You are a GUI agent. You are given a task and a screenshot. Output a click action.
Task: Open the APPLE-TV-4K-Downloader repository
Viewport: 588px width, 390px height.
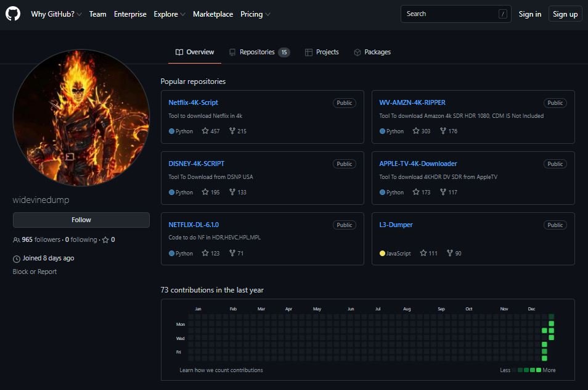(x=418, y=164)
